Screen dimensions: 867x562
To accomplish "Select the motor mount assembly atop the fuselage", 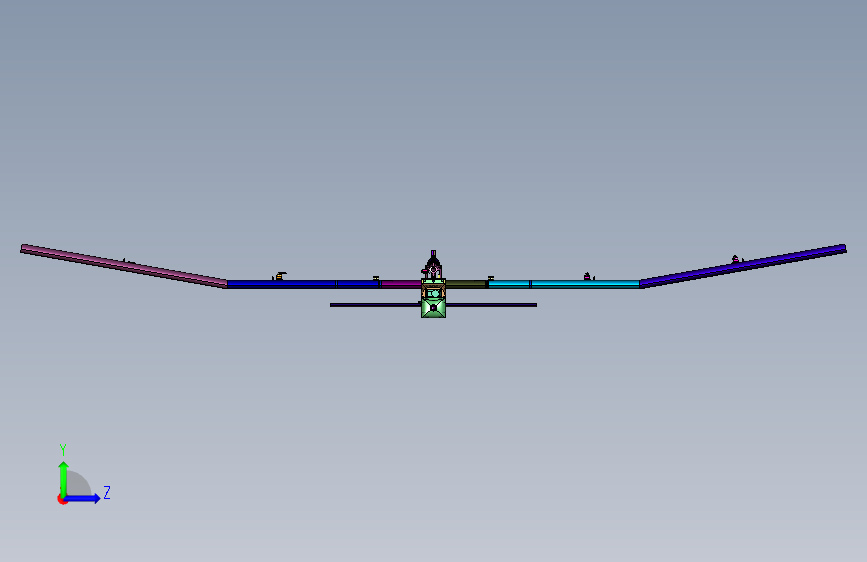I will click(433, 265).
